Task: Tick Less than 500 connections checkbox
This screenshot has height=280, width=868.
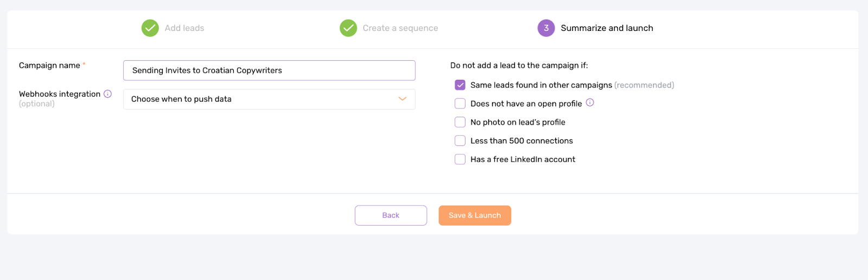Action: point(460,141)
